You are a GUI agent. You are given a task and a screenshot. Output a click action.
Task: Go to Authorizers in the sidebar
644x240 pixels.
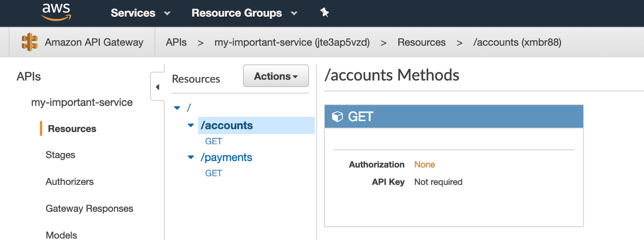(70, 182)
